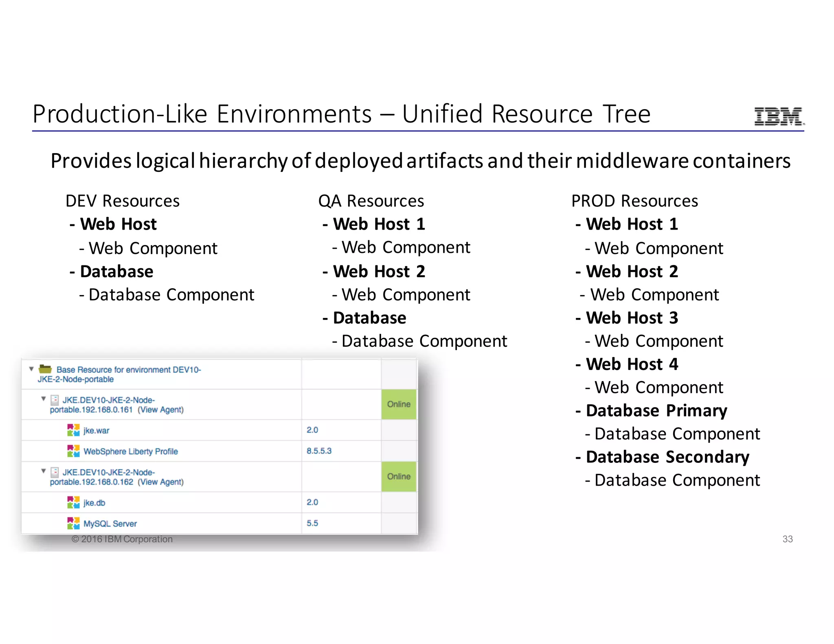The height and width of the screenshot is (644, 834).
Task: Open the jke.war resource link
Action: coord(96,431)
